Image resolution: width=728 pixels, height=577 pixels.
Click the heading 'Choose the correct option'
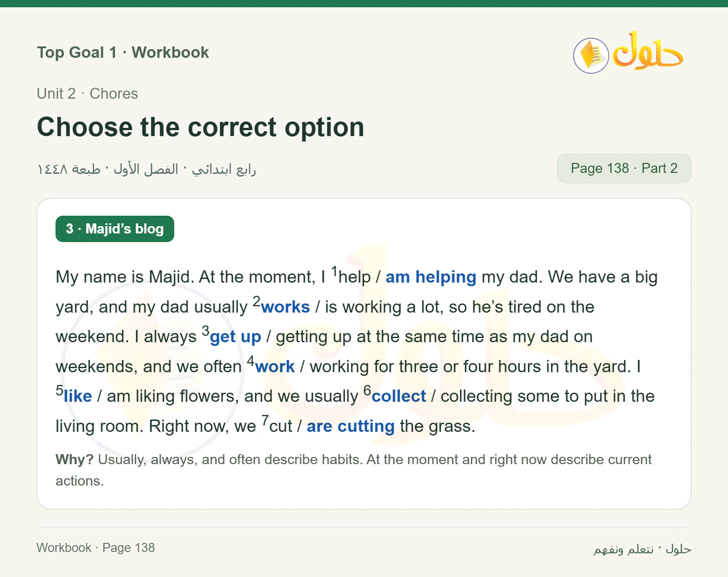(201, 127)
